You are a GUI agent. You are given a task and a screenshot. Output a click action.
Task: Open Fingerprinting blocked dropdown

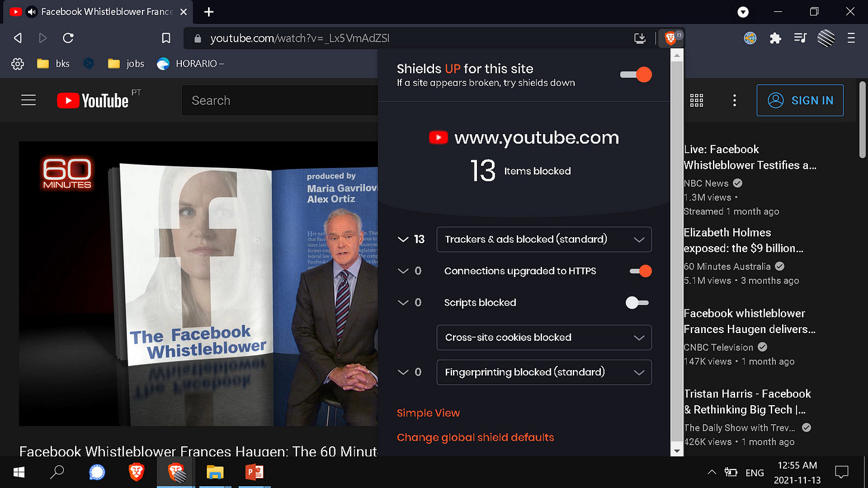(x=544, y=372)
